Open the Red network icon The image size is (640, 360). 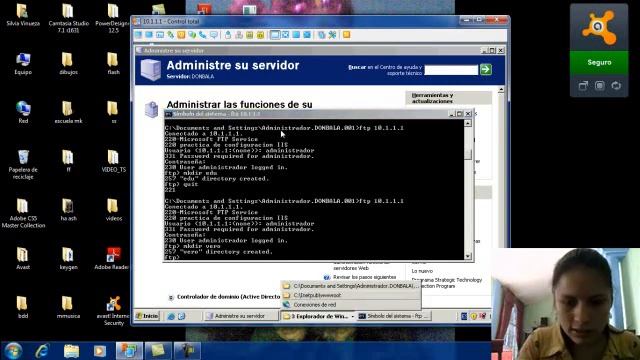23,113
